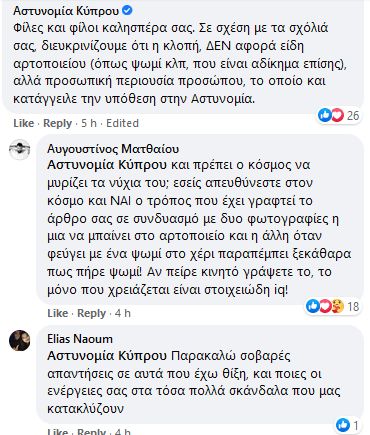Open Elias Naoum's profile name link
Image resolution: width=370 pixels, height=435 pixels.
(80, 339)
